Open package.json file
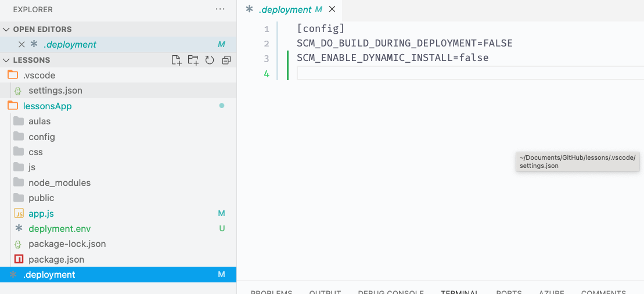 tap(118, 260)
